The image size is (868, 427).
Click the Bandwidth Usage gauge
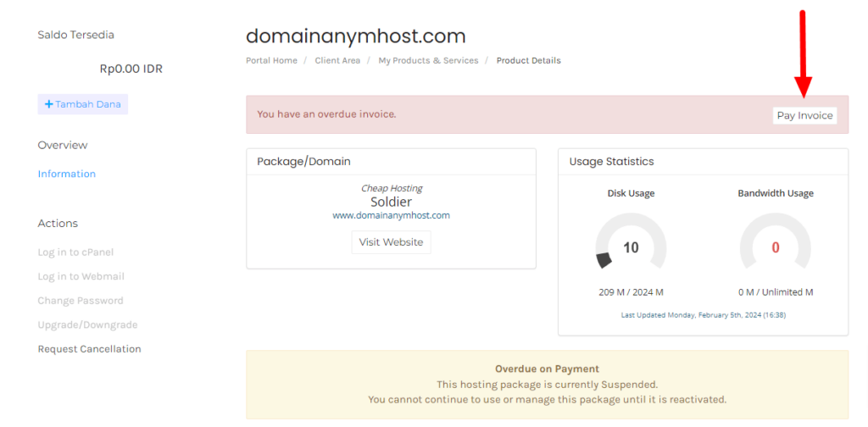tap(776, 241)
